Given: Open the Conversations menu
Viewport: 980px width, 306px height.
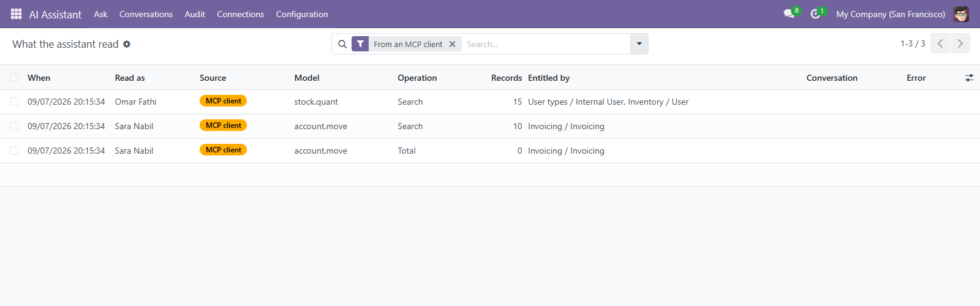Looking at the screenshot, I should [146, 14].
